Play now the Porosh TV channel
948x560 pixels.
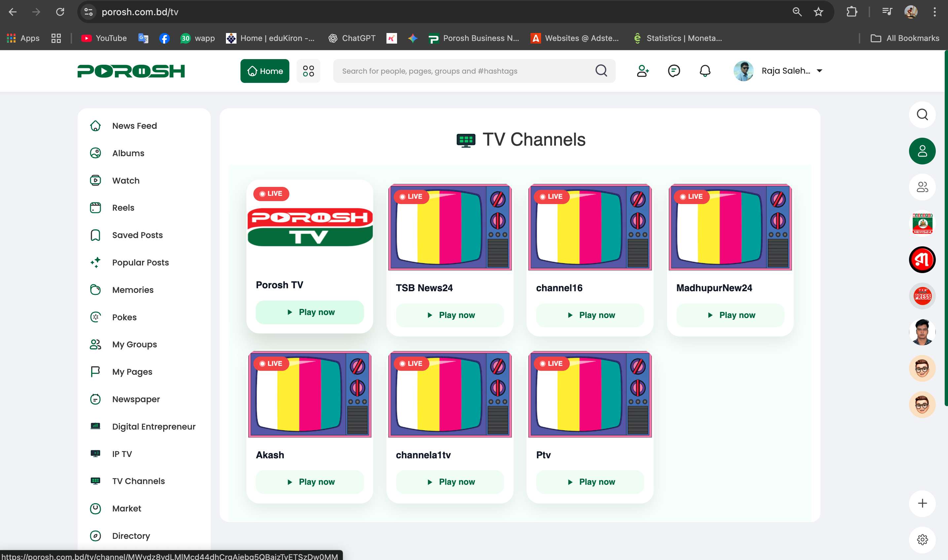coord(310,312)
